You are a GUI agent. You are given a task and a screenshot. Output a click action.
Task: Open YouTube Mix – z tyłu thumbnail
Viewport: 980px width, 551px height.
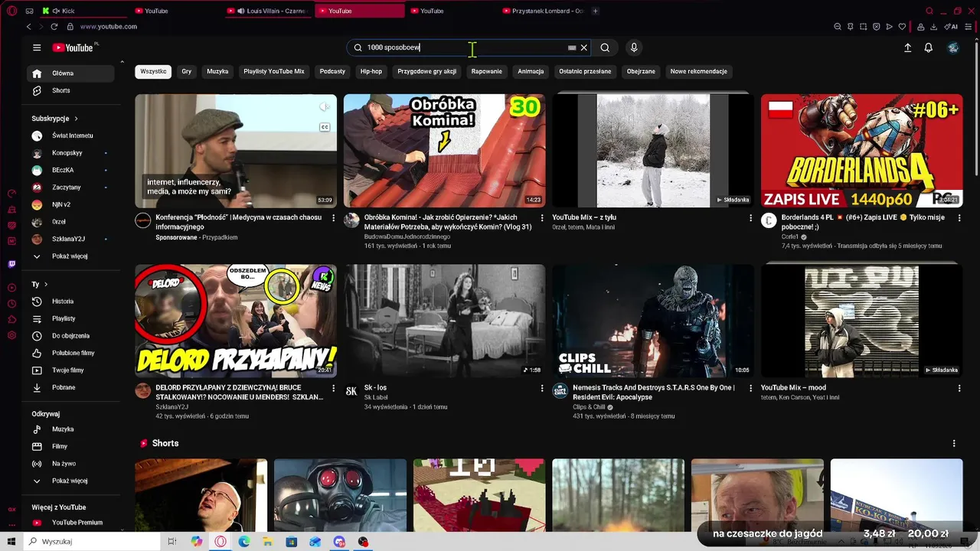click(653, 151)
